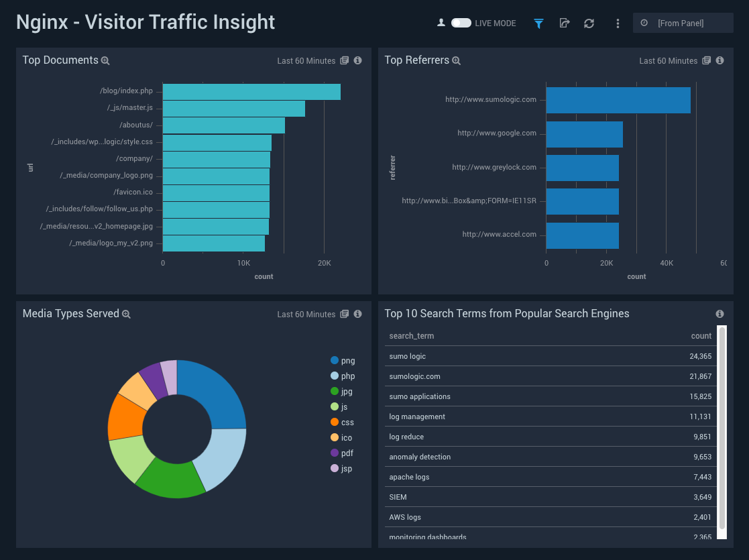Click the user account icon
This screenshot has width=749, height=560.
point(441,22)
